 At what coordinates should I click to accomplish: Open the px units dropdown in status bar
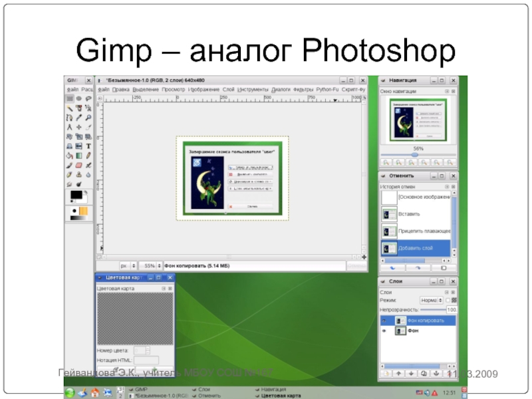[128, 265]
